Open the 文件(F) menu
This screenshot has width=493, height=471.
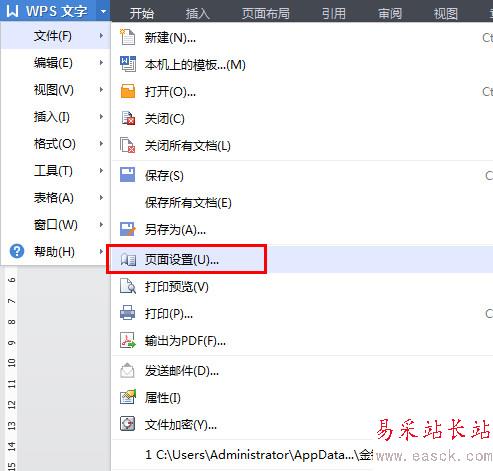click(55, 35)
